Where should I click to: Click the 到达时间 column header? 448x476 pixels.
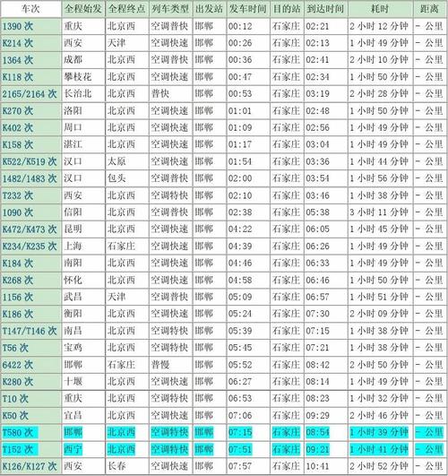click(325, 9)
